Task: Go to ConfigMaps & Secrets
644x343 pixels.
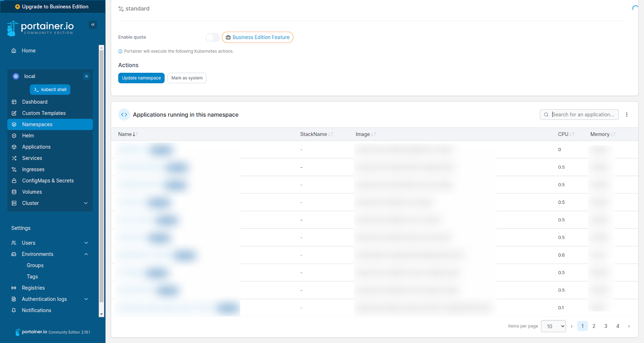Action: [47, 181]
